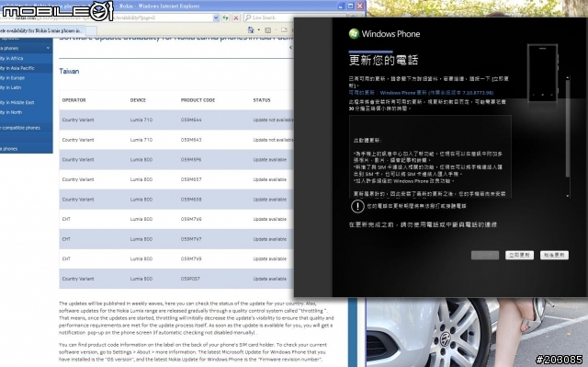Click the Live Search magnifier icon
Viewport: 588px width, 367px height.
(x=248, y=17)
